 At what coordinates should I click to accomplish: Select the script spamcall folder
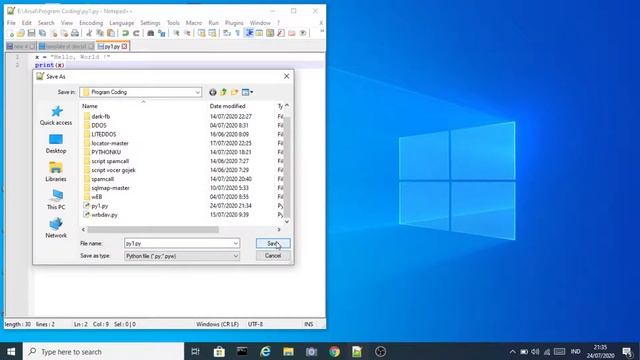[x=110, y=161]
